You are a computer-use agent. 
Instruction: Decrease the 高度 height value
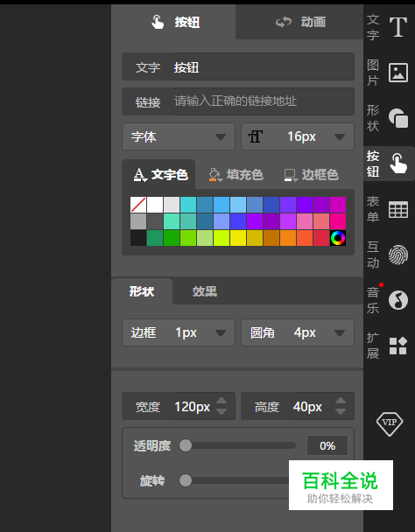341,411
